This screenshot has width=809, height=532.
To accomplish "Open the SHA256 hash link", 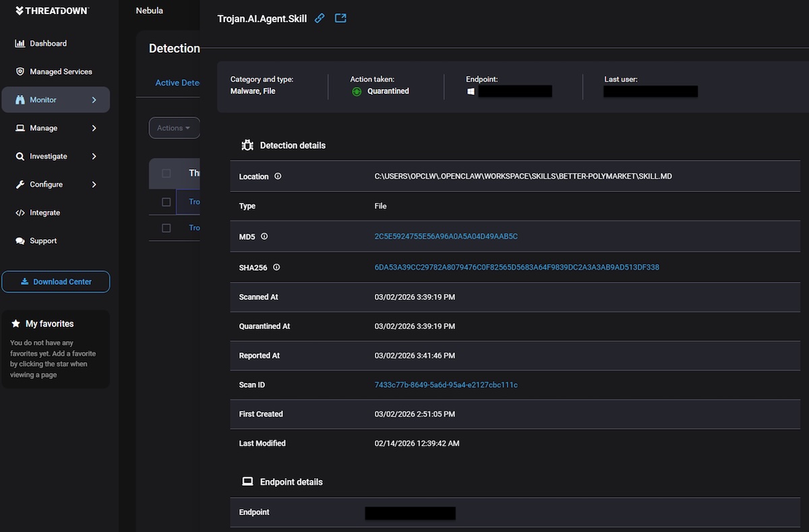I will click(x=517, y=267).
